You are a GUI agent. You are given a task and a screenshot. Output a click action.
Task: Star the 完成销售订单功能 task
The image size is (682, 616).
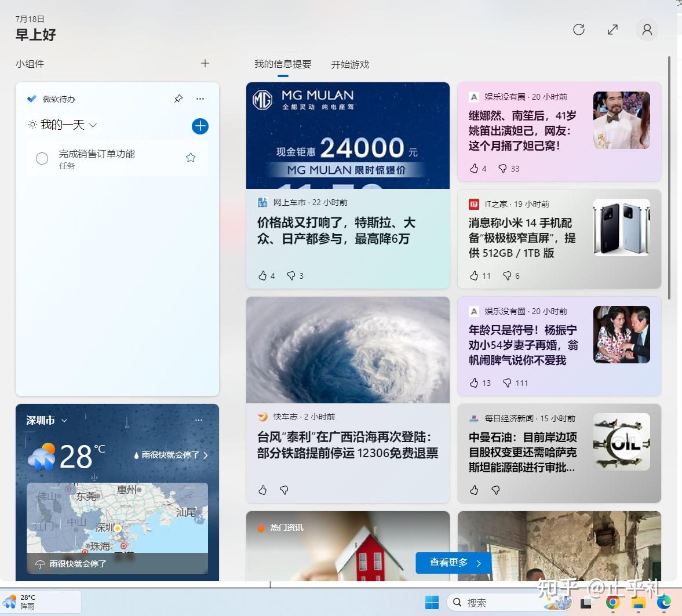click(191, 158)
